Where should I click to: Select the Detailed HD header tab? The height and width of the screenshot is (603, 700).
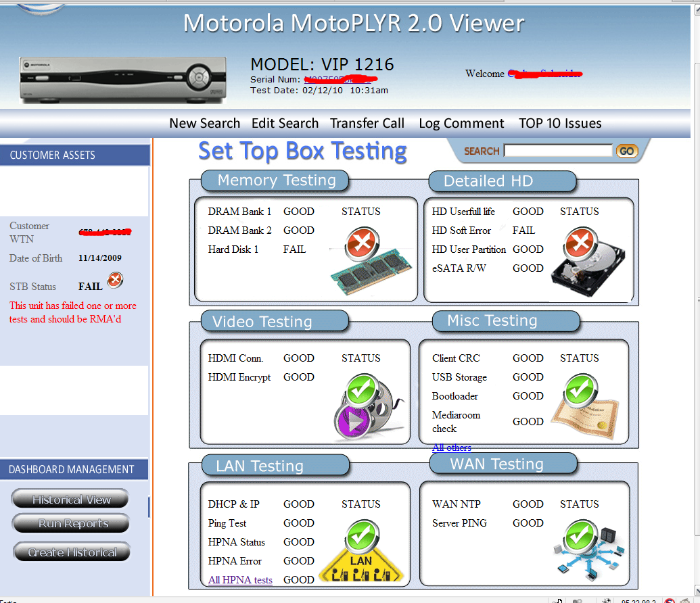tap(503, 181)
